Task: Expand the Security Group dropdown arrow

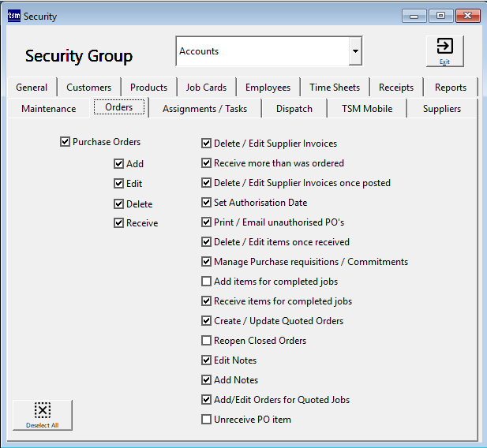Action: coord(355,52)
